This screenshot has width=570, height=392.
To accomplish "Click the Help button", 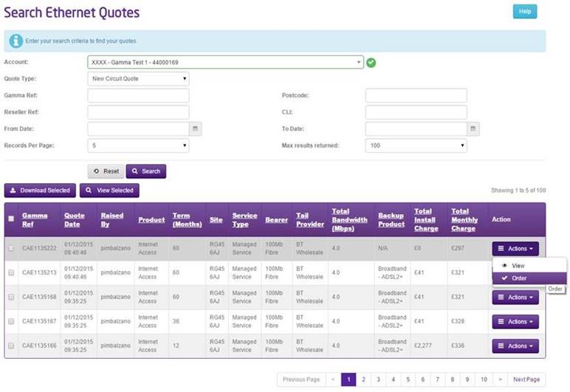I will click(x=524, y=12).
